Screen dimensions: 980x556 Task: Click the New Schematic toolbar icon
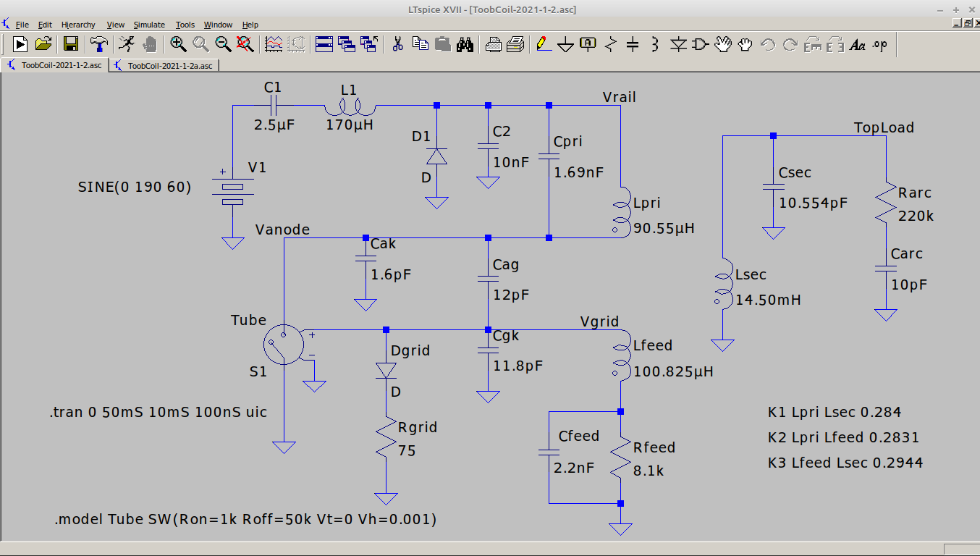click(20, 44)
